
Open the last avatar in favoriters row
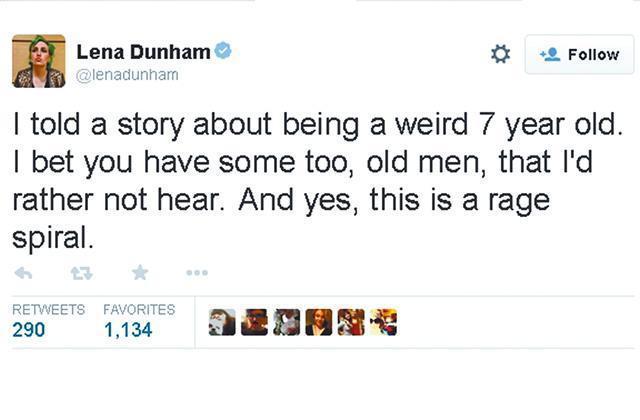[x=383, y=322]
